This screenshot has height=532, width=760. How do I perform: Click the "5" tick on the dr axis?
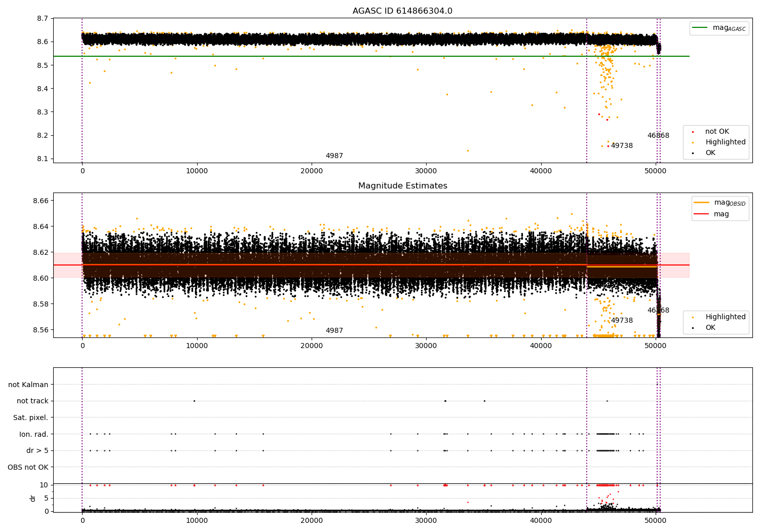point(46,499)
